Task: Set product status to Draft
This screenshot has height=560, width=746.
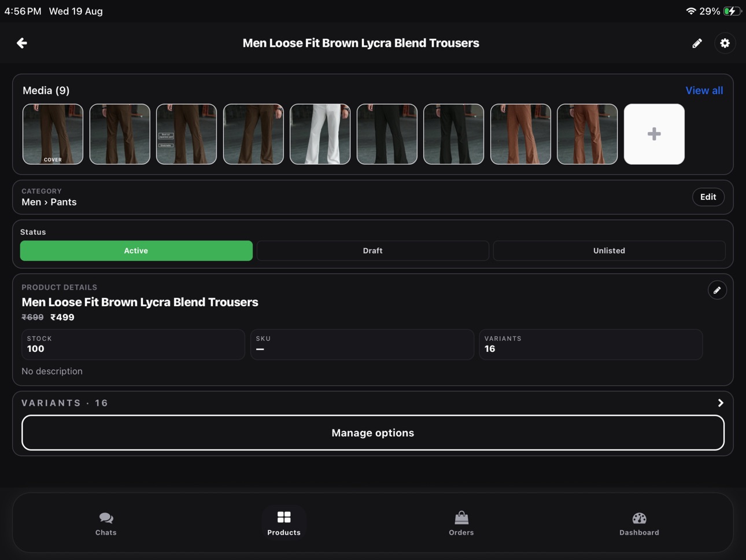Action: tap(373, 250)
